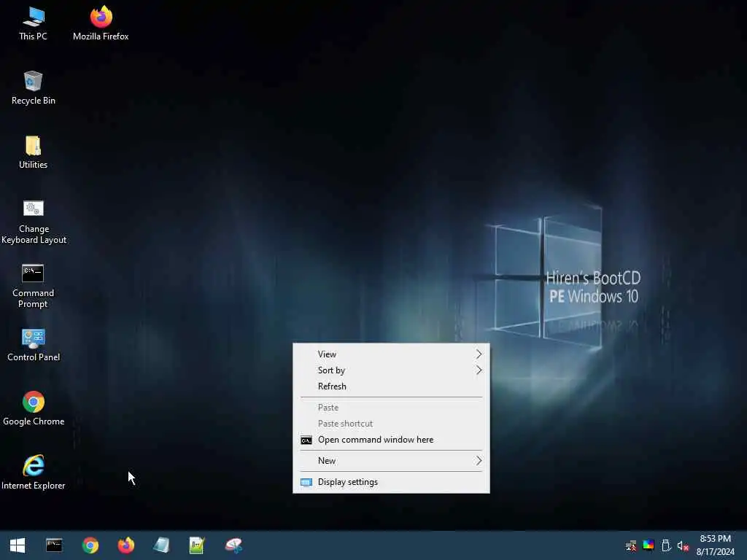Launch Command Prompt from the taskbar
The width and height of the screenshot is (747, 560).
coord(54,545)
